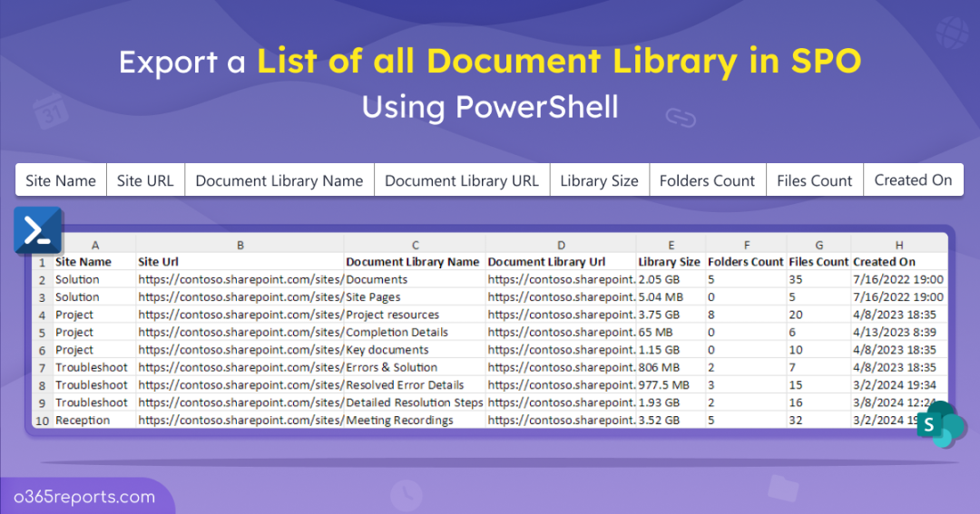
Task: Select column E header in spreadsheet
Action: [x=671, y=245]
